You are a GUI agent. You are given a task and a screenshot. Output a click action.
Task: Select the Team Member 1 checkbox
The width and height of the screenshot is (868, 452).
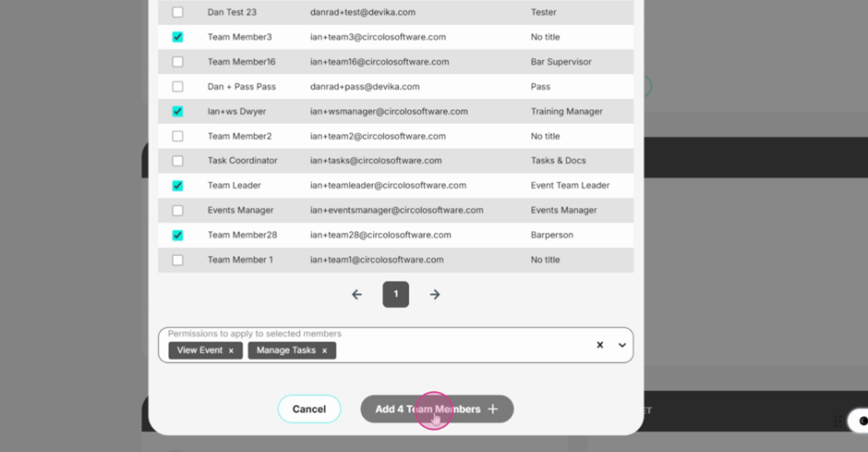click(177, 260)
